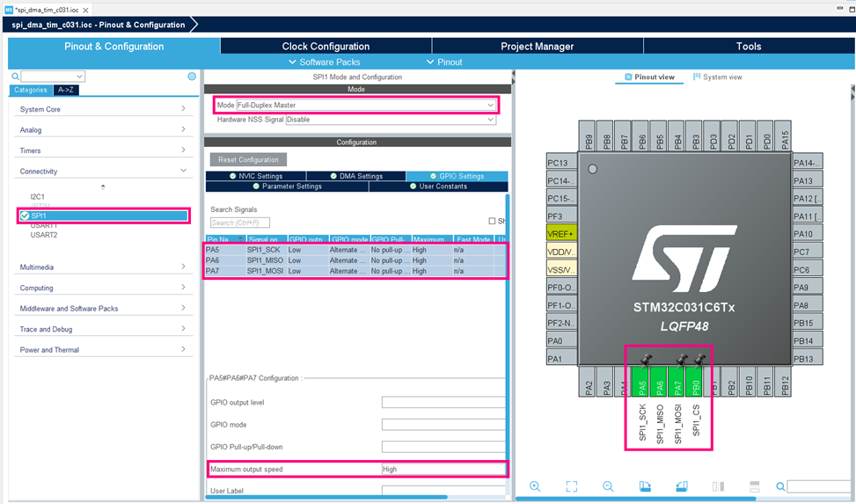Click the search icon in category panel
This screenshot has height=504, width=856.
click(x=15, y=77)
